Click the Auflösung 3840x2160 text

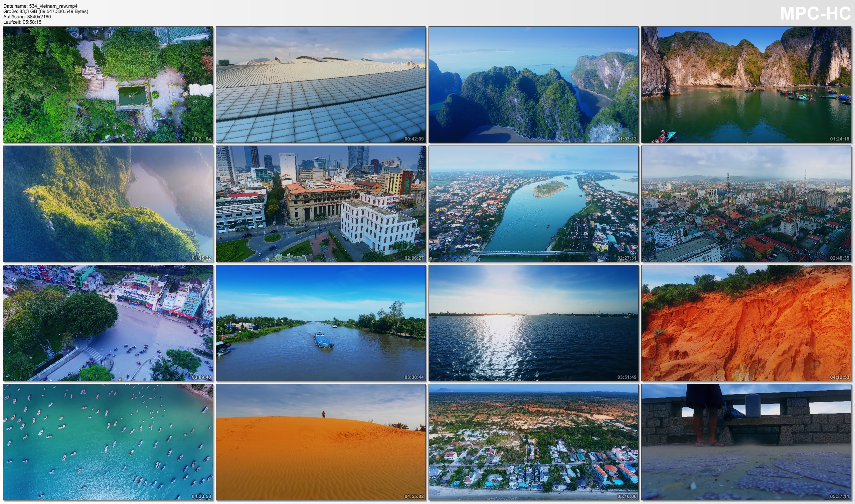[27, 17]
